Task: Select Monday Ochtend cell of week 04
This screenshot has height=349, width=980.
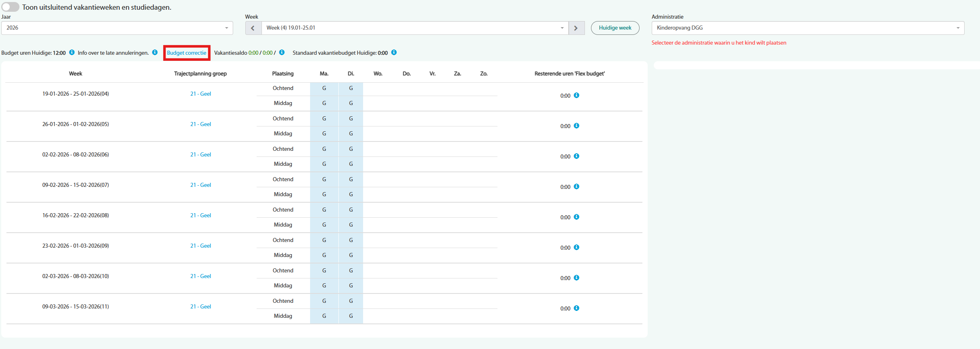Action: coord(324,88)
